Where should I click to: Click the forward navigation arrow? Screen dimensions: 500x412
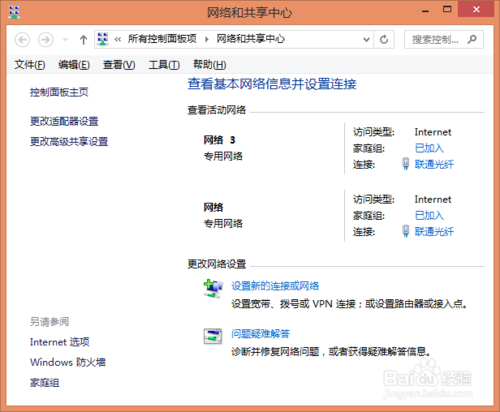[x=46, y=40]
